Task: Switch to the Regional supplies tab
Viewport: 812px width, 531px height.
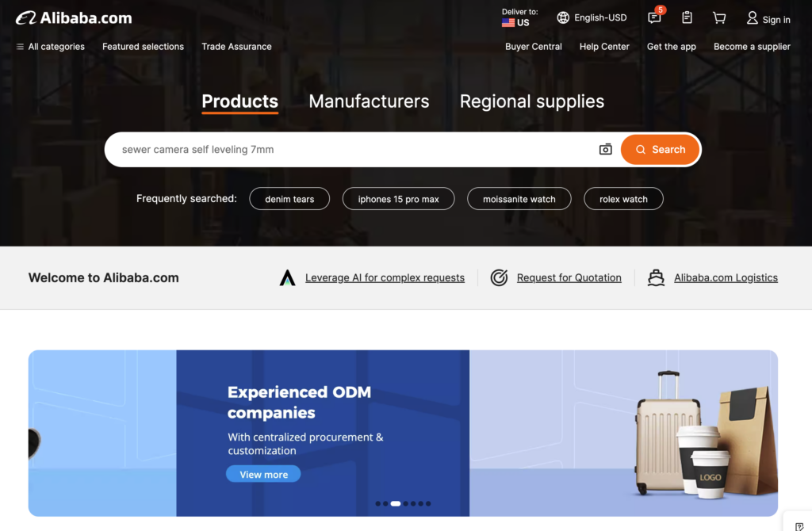Action: click(x=532, y=101)
